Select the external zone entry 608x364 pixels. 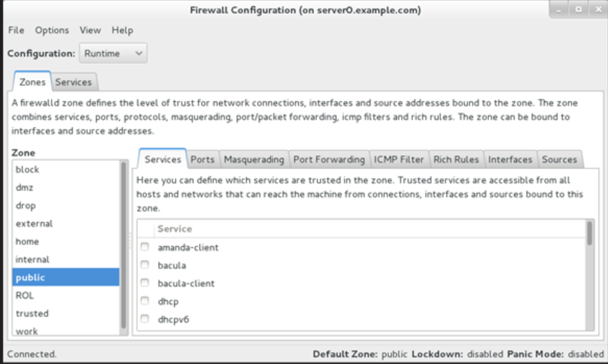pos(34,224)
